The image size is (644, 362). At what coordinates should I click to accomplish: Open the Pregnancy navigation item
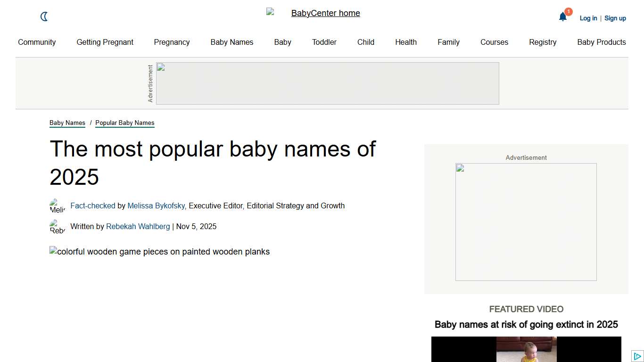(172, 42)
